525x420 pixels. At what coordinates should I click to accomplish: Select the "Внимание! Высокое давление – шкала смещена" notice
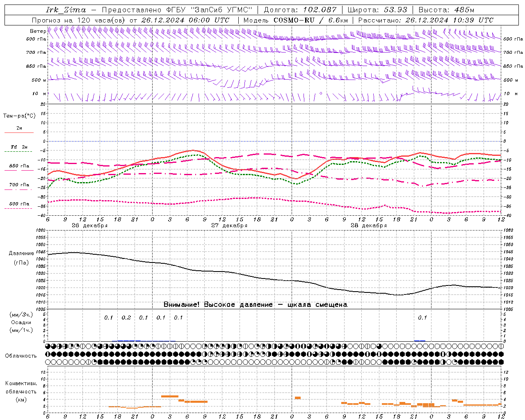pyautogui.click(x=256, y=305)
